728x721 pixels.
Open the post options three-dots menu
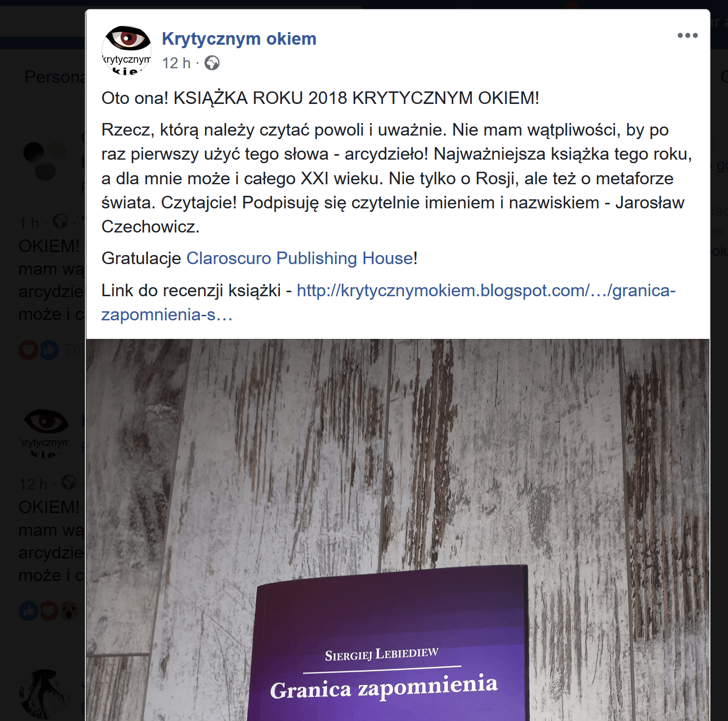pos(687,36)
